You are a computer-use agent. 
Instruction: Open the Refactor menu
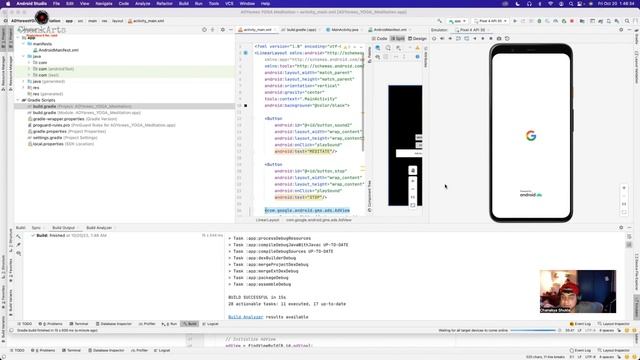tap(164, 3)
